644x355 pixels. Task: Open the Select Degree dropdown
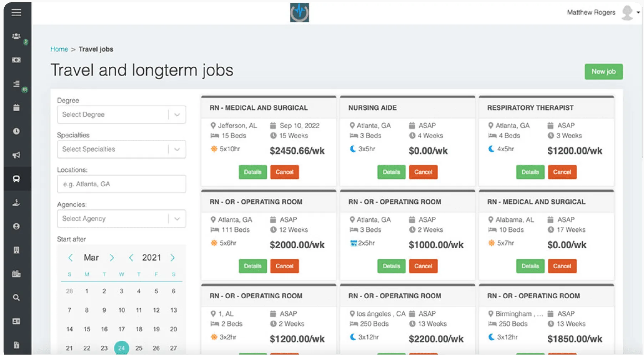(121, 115)
